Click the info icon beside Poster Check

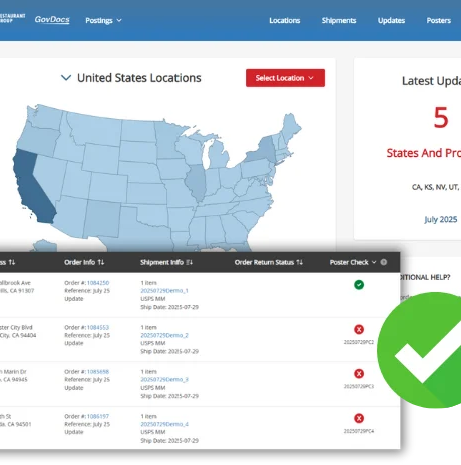pos(384,262)
